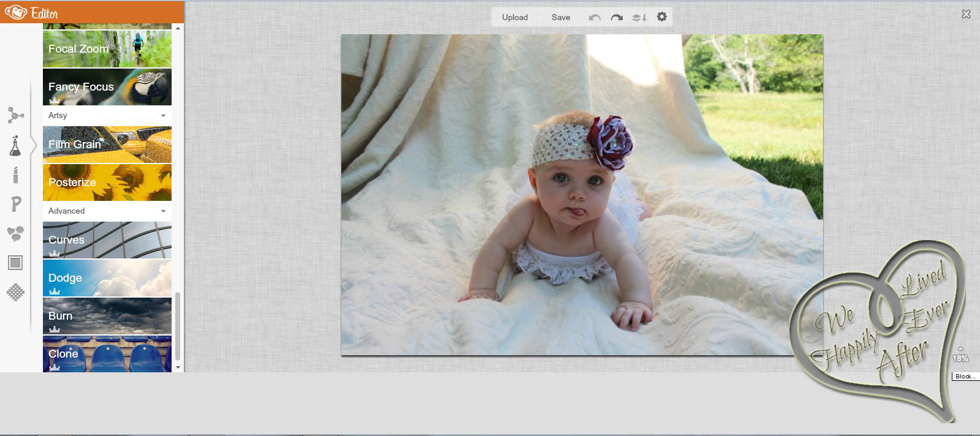Click the baby photo on the canvas

tap(582, 194)
